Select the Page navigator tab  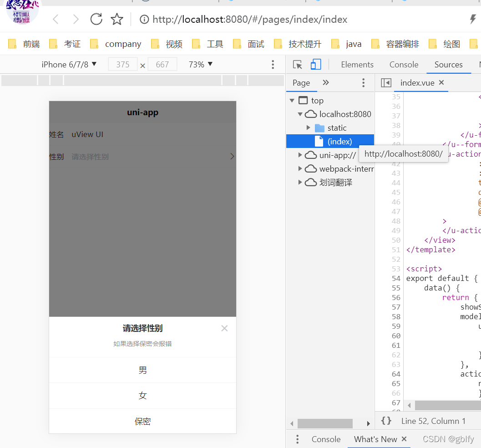301,82
